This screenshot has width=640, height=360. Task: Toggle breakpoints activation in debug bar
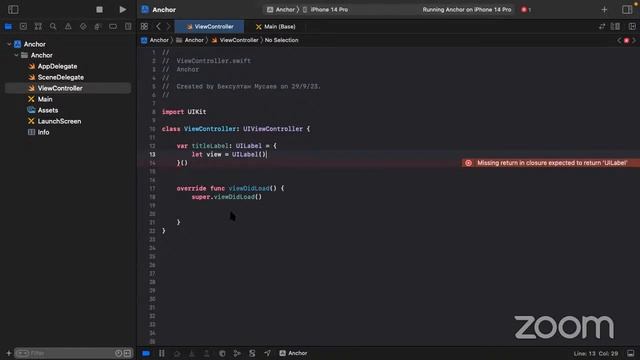(146, 353)
